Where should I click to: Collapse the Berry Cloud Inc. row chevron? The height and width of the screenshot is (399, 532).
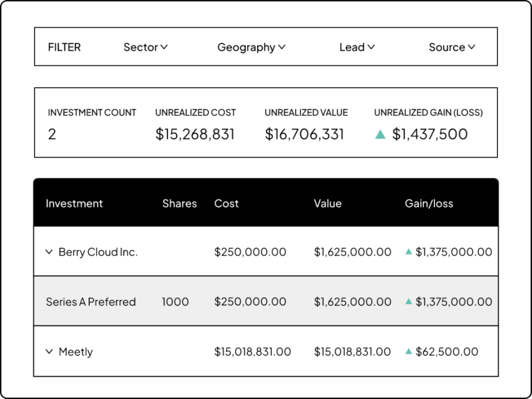(49, 252)
